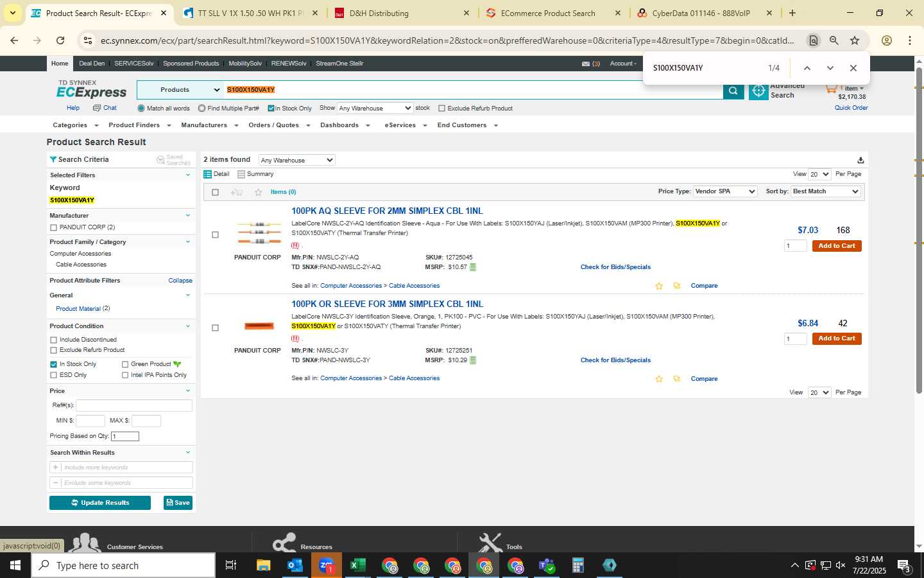This screenshot has width=924, height=578.
Task: Click the green MSRP sheet icon at $10.57
Action: pyautogui.click(x=473, y=267)
